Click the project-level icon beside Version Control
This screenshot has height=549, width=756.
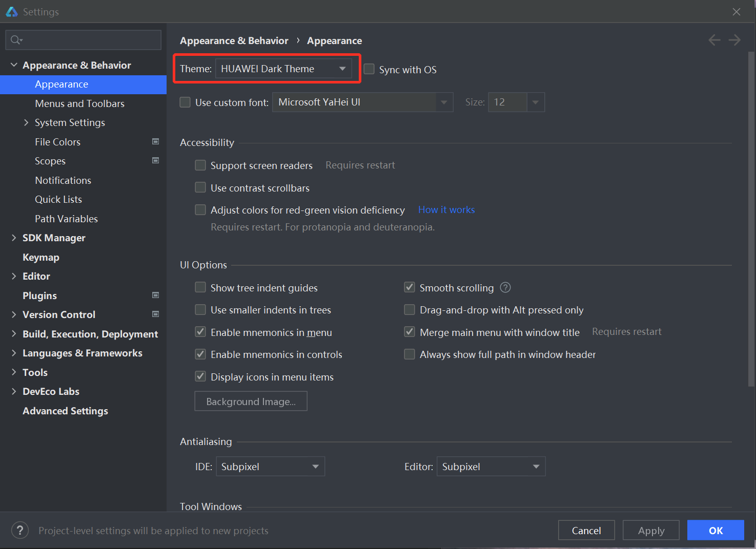pyautogui.click(x=156, y=314)
